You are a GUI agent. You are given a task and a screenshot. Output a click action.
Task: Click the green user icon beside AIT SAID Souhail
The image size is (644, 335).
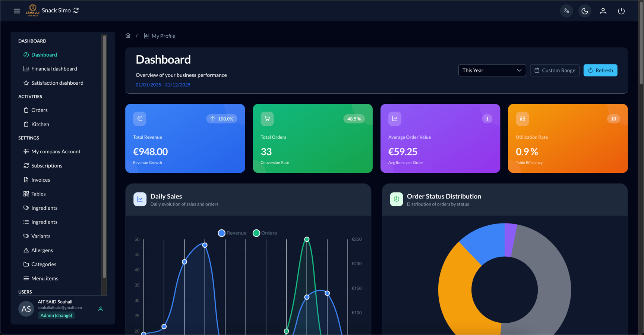pos(101,309)
